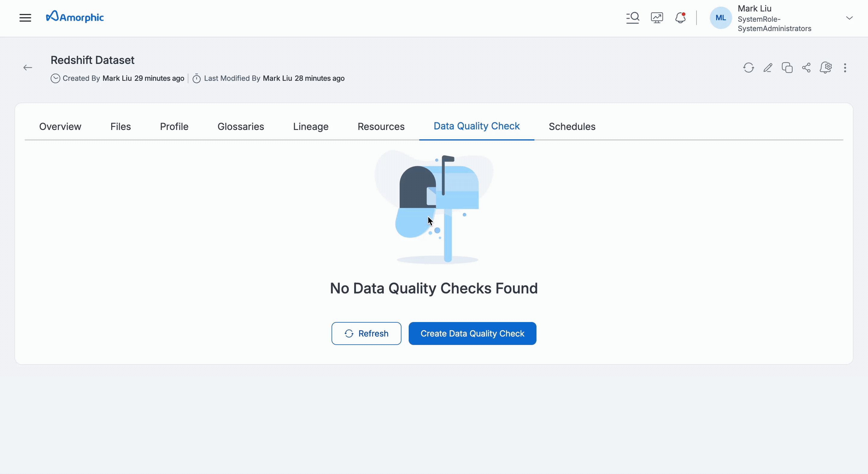This screenshot has width=868, height=474.
Task: Click Create Data Quality Check
Action: (x=472, y=333)
